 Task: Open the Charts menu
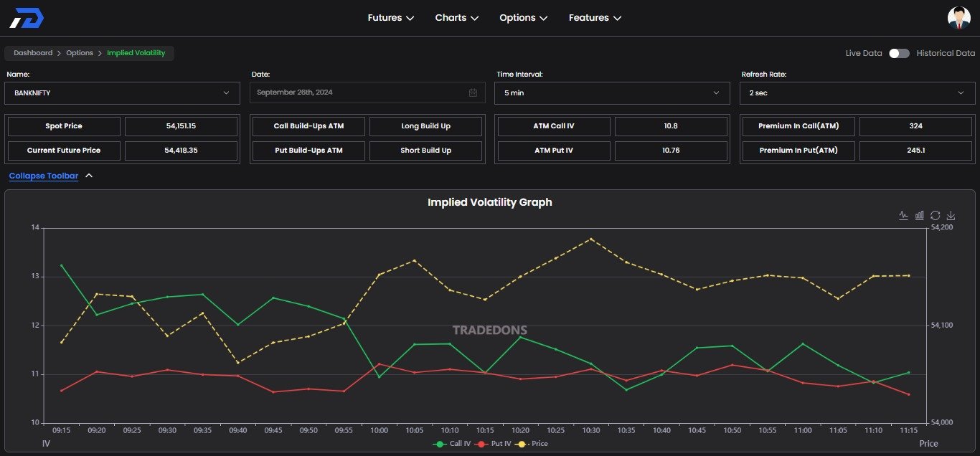coord(457,18)
